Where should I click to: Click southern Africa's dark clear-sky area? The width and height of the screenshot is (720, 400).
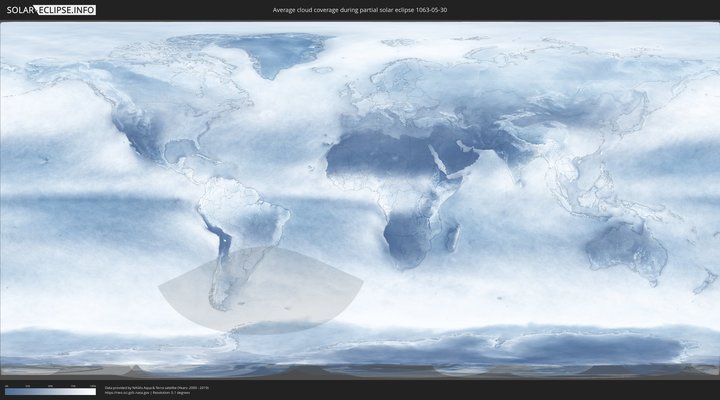tap(405, 240)
